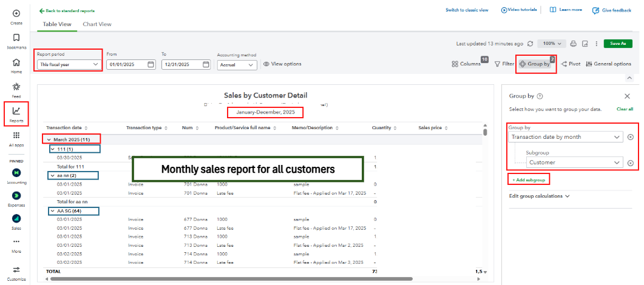644x285 pixels.
Task: Open the Transaction date by month dropdown
Action: [x=565, y=137]
